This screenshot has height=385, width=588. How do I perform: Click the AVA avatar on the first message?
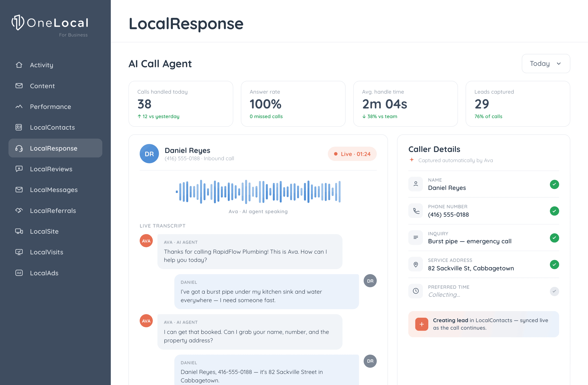tap(146, 241)
